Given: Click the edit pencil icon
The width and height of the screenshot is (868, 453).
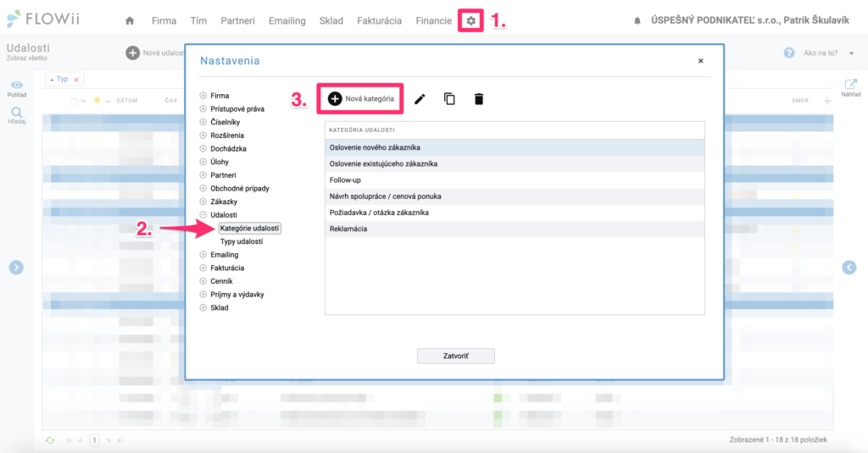Looking at the screenshot, I should 420,99.
